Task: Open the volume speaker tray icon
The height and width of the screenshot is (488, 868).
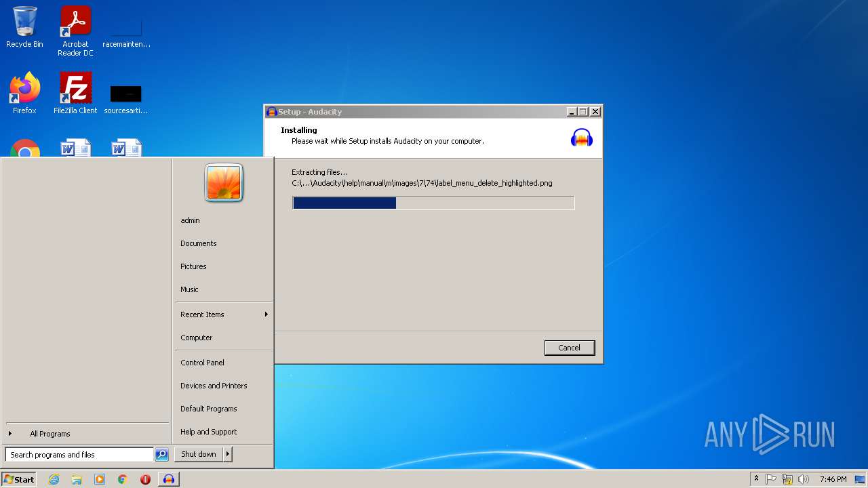Action: tap(804, 479)
